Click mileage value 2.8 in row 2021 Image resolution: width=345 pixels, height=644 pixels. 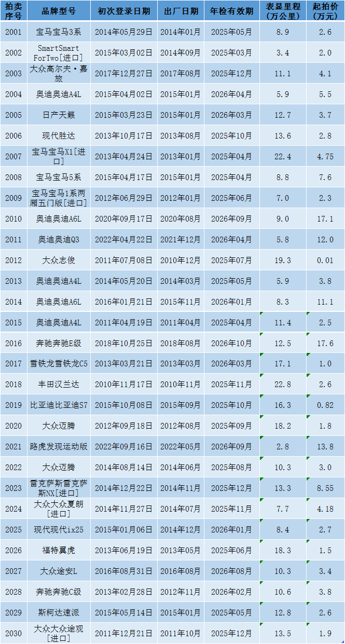pyautogui.click(x=283, y=446)
